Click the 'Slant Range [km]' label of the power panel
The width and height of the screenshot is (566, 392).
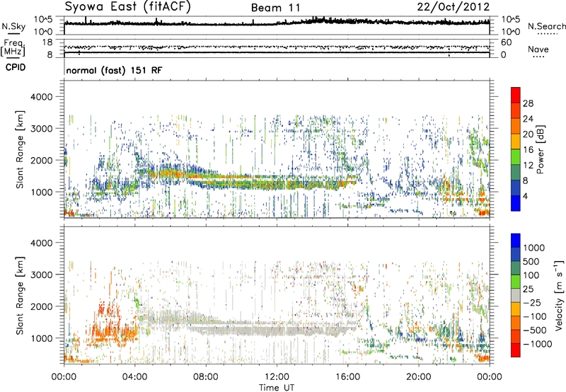20,149
